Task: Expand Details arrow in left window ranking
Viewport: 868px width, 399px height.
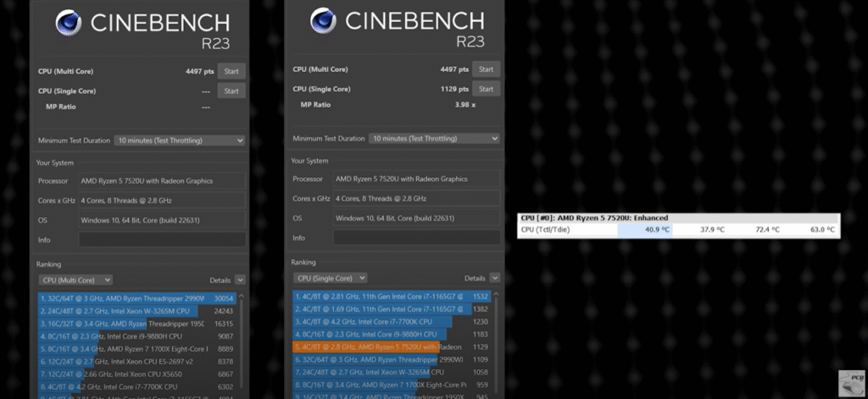Action: pos(240,280)
